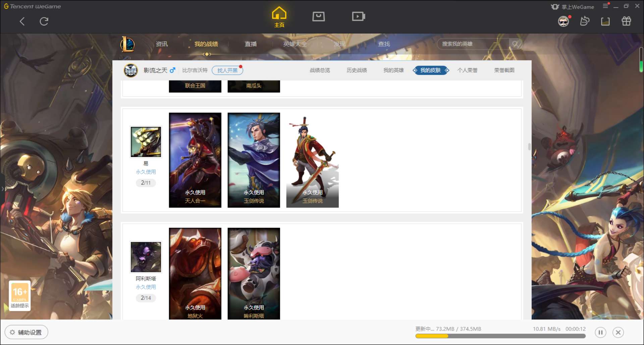644x345 pixels.
Task: Open 战绩总览 sub-tab
Action: click(x=320, y=70)
